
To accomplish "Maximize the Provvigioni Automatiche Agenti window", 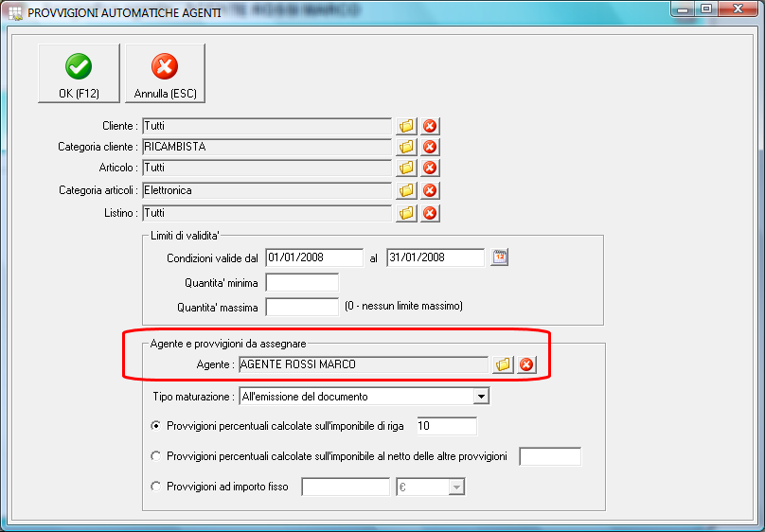I will [x=706, y=9].
